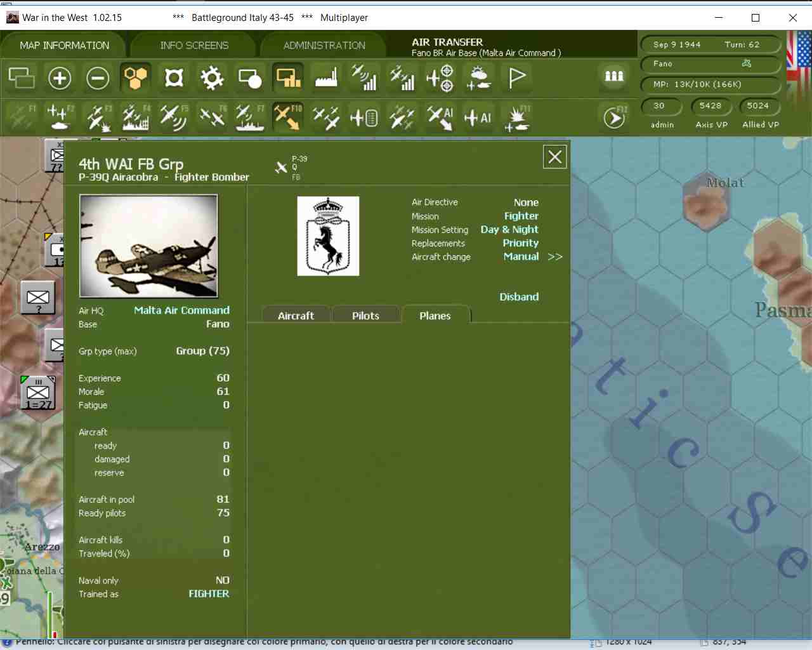Toggle Naval only NO setting
Screen dimensions: 812x650
tap(223, 581)
